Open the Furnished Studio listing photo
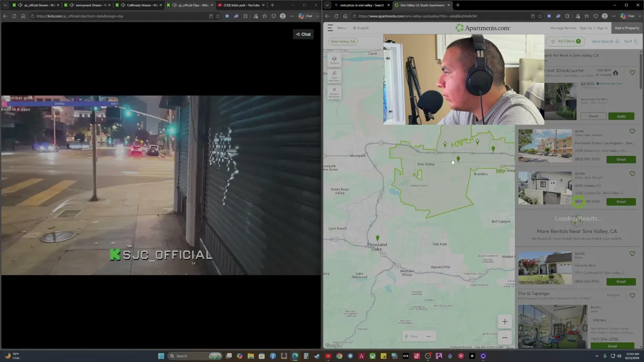This screenshot has width=644, height=362. click(x=545, y=146)
